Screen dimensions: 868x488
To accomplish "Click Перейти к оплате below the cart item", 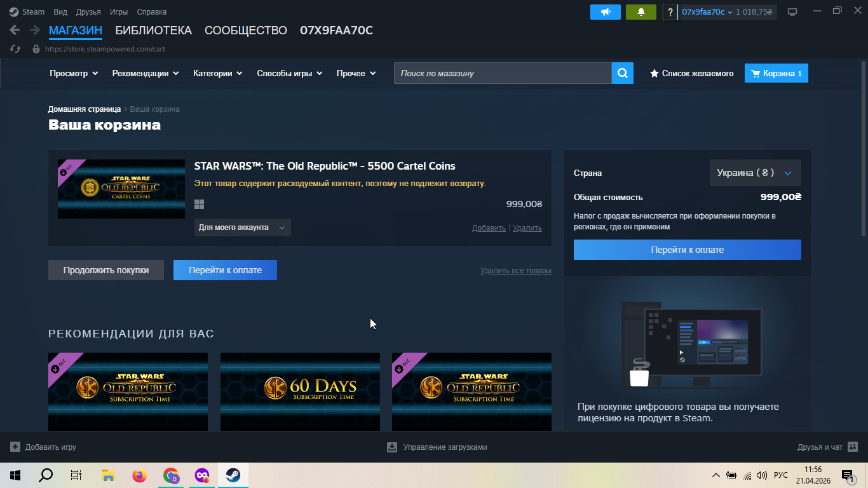I will (x=225, y=270).
